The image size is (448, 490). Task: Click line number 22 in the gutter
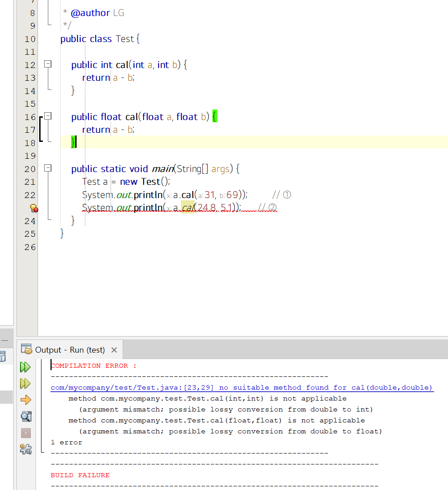30,195
